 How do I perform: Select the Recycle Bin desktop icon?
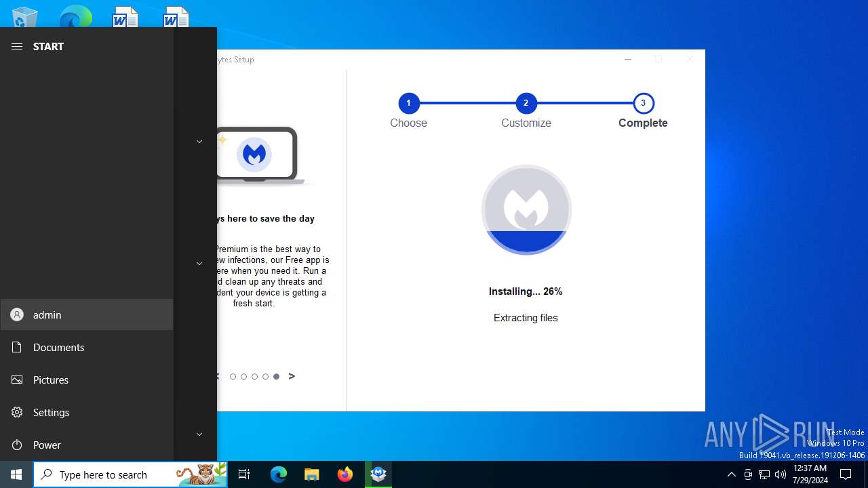[24, 17]
